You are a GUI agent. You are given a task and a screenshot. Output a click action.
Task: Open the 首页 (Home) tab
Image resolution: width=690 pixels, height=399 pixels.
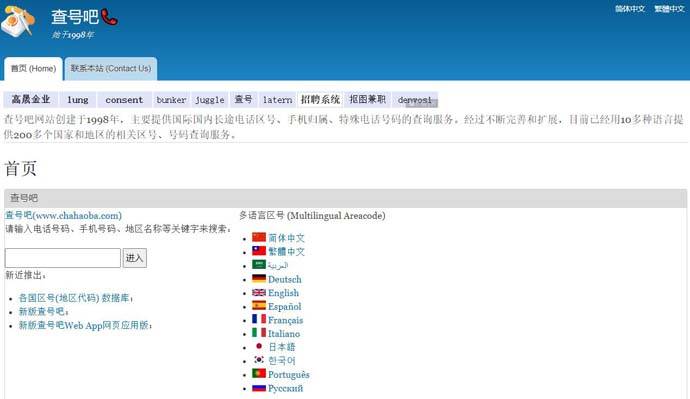[33, 69]
